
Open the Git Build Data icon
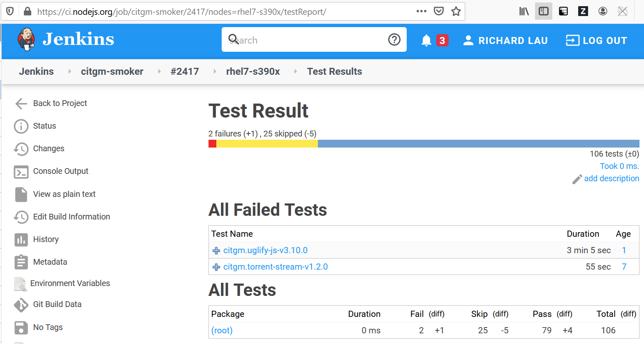tap(21, 305)
